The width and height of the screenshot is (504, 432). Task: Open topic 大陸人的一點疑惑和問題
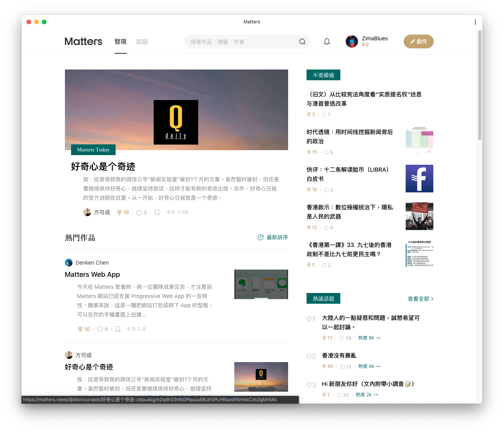pos(371,323)
